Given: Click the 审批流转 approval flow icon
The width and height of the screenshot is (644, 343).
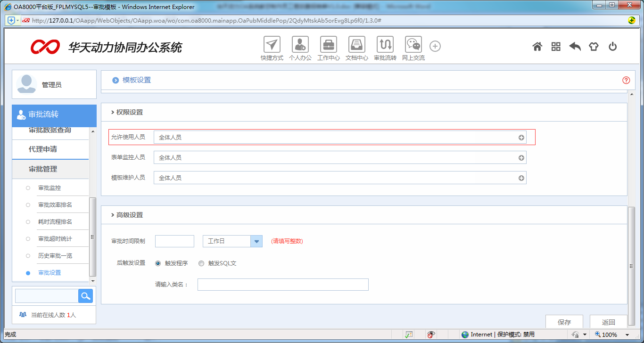Looking at the screenshot, I should click(385, 46).
